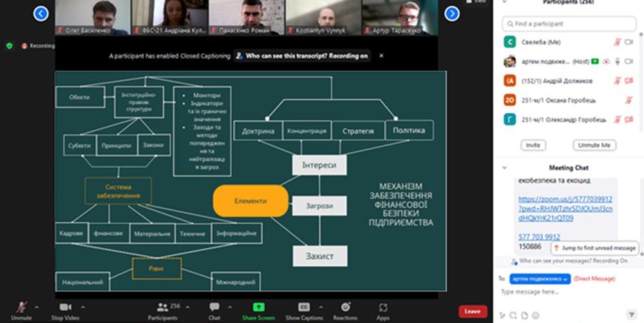Screen dimensions: 644x323
Task: Click the Invite button
Action: pos(533,145)
